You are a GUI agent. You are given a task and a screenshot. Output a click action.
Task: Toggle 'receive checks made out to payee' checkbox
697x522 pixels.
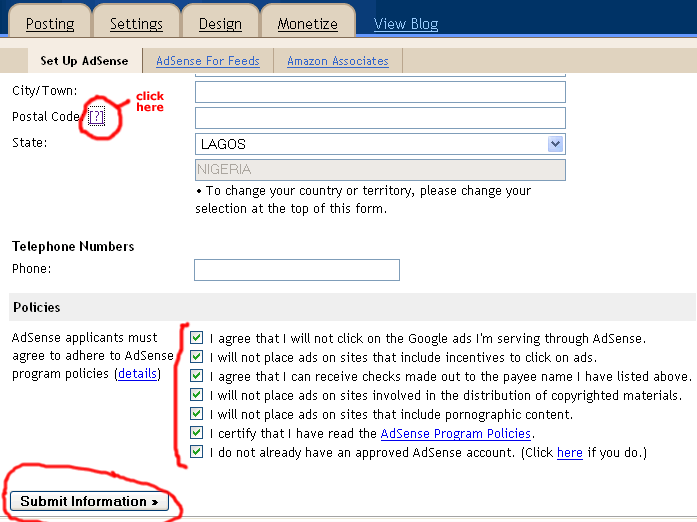click(x=196, y=376)
